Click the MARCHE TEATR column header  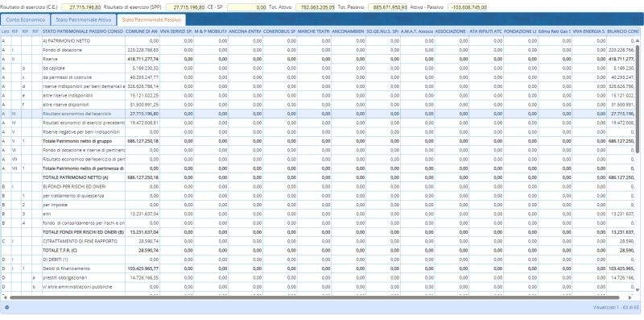tap(314, 31)
